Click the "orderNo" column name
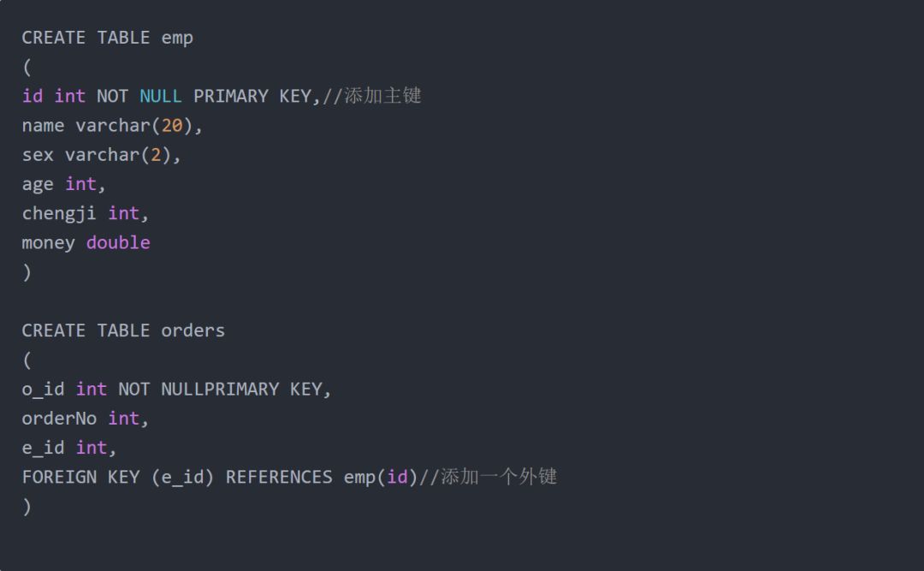 [x=59, y=419]
